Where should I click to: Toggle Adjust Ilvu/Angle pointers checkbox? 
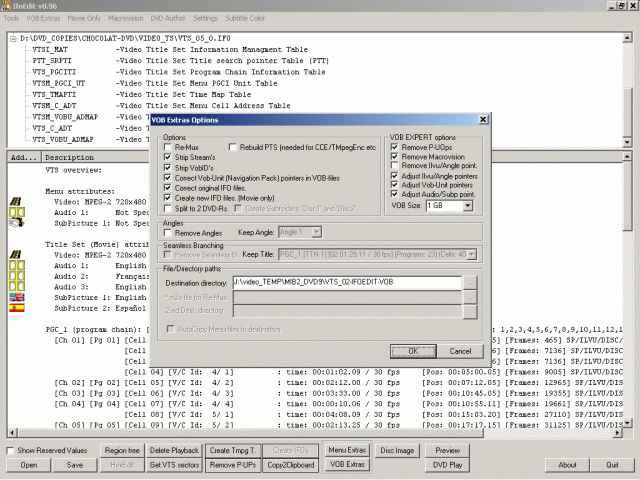(x=394, y=176)
